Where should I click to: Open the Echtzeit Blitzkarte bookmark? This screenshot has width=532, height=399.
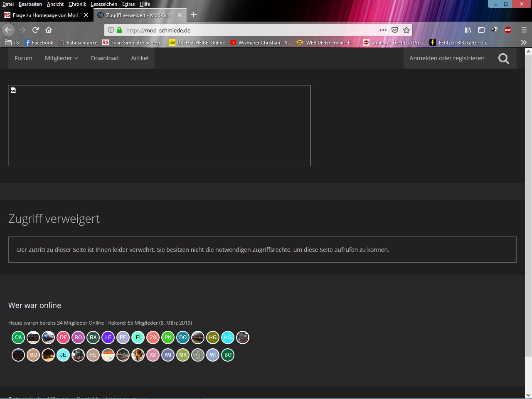tap(460, 42)
